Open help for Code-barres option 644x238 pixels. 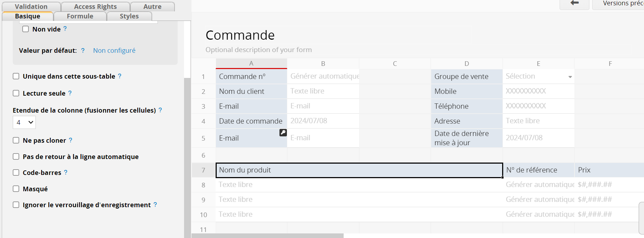point(66,172)
